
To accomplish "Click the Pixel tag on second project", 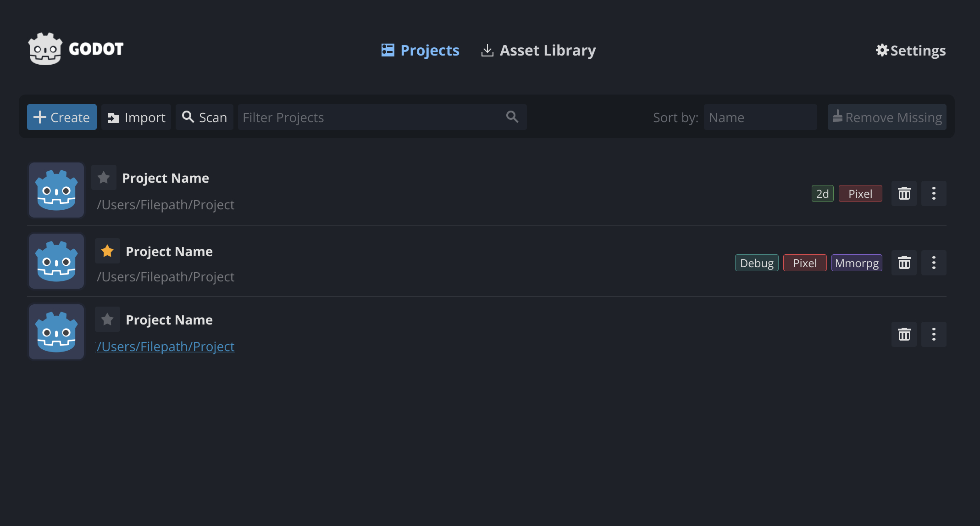I will (805, 263).
